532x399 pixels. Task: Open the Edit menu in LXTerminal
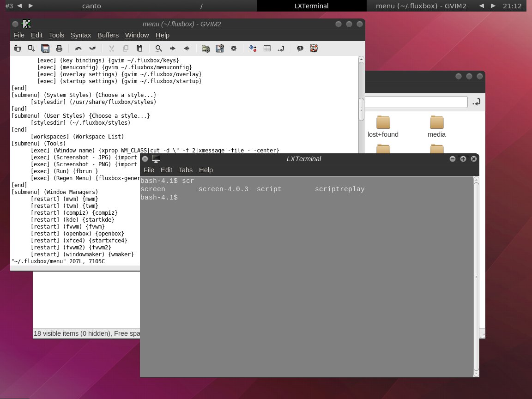coord(166,170)
